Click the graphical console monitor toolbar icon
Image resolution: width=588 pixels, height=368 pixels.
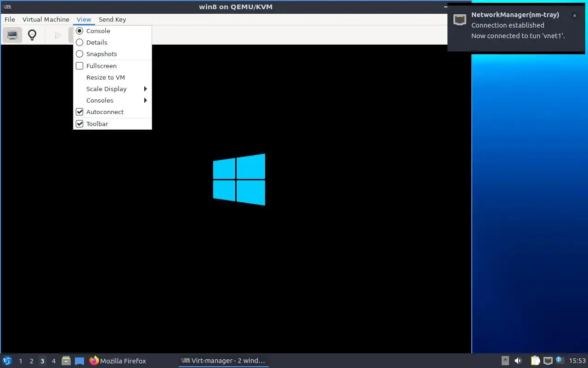click(x=12, y=35)
